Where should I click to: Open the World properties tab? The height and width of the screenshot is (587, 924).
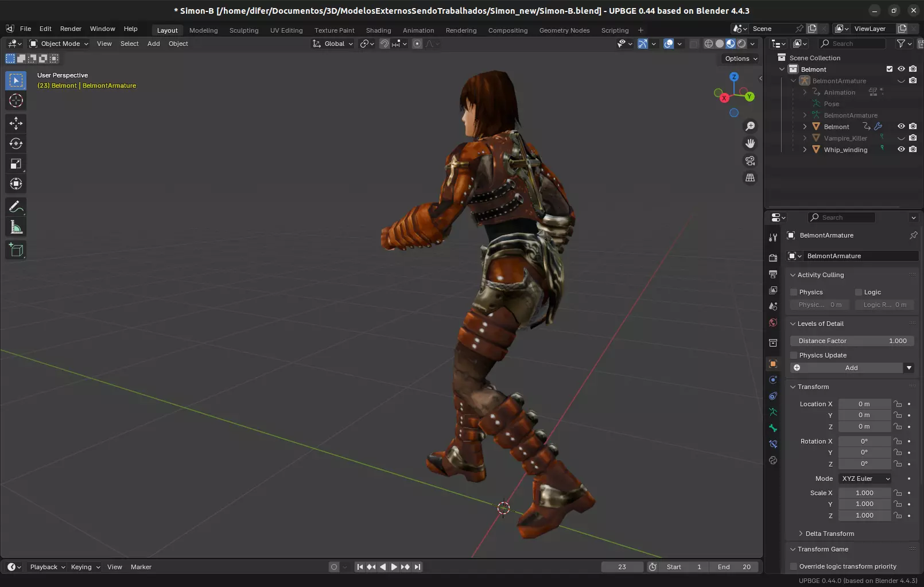tap(773, 322)
